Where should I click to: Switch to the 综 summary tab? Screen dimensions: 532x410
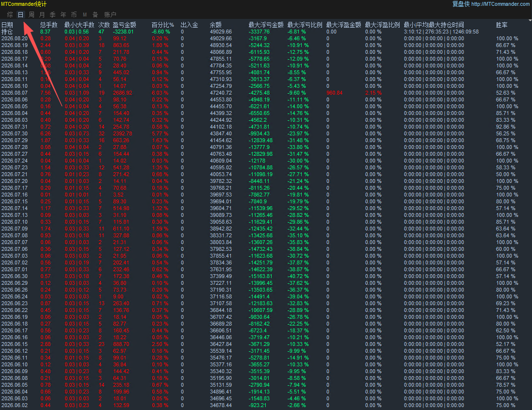(x=10, y=15)
